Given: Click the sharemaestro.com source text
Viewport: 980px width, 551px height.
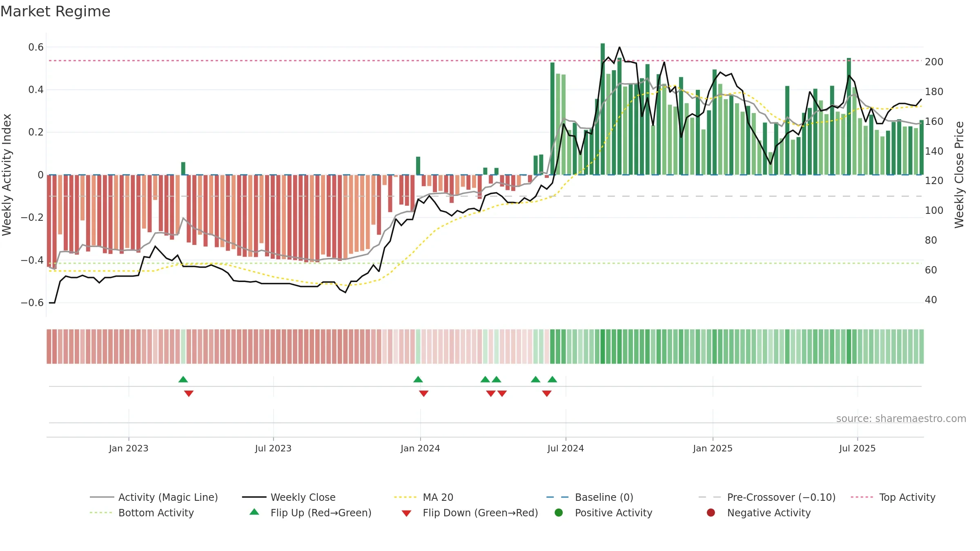Looking at the screenshot, I should [x=901, y=418].
